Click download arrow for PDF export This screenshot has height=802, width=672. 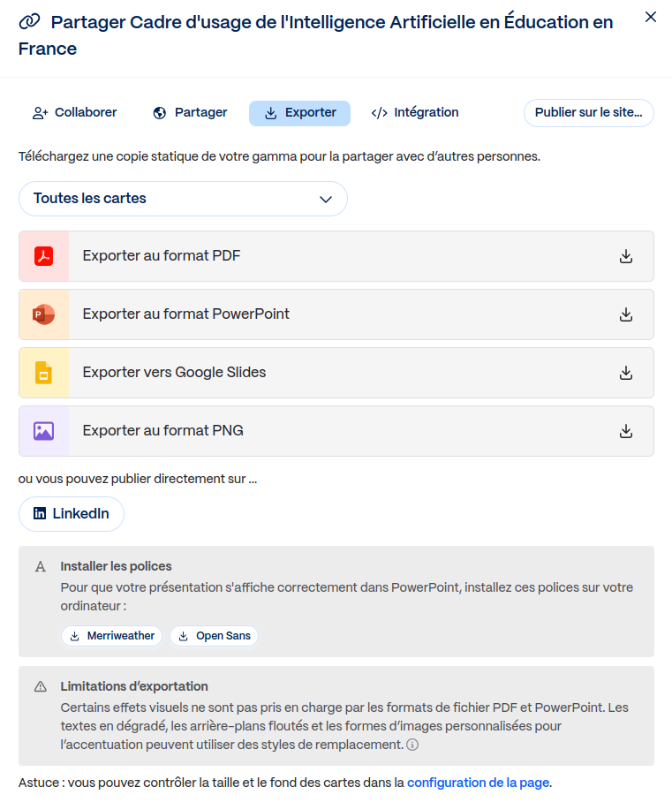click(x=626, y=256)
